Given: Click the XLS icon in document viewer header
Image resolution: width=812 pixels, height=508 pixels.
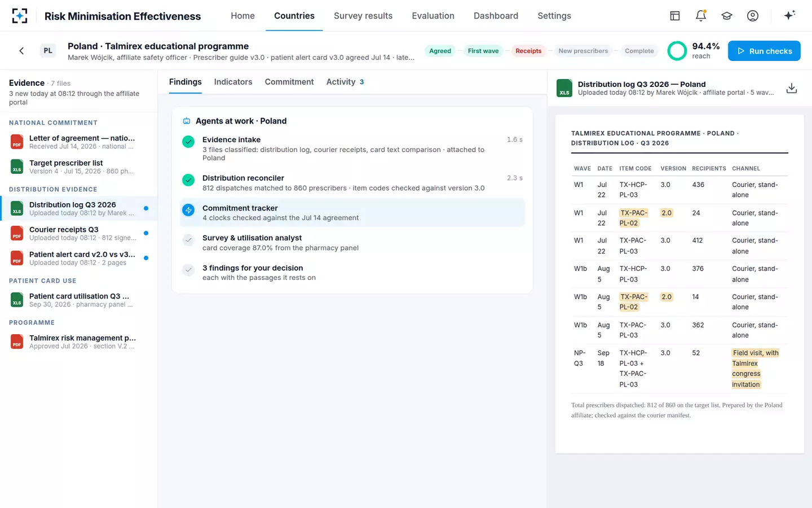Looking at the screenshot, I should point(564,88).
